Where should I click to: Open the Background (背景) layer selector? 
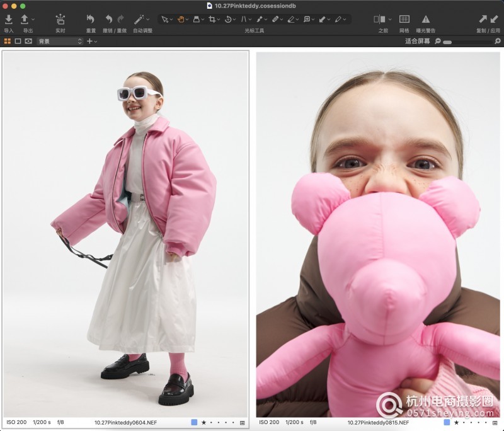click(x=60, y=42)
